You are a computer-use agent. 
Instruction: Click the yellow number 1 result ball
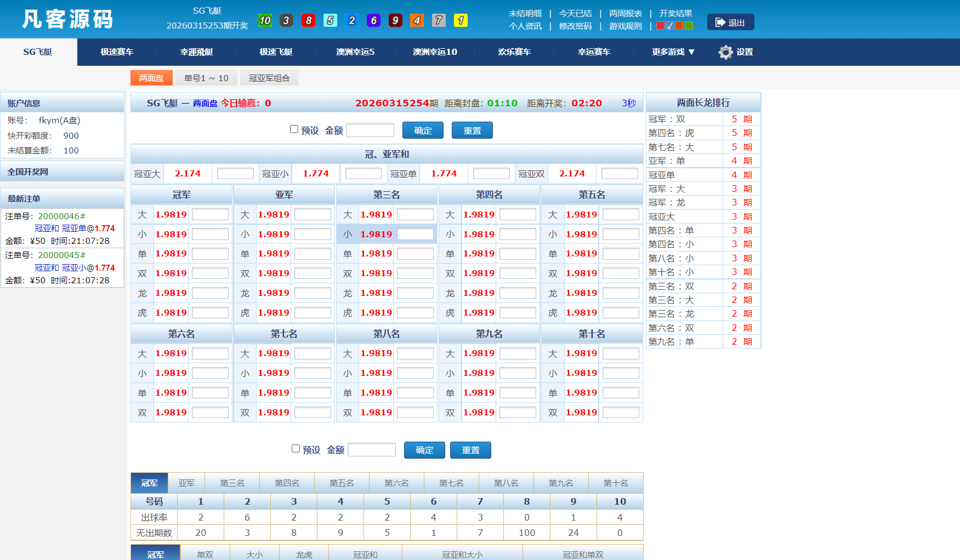coord(461,19)
